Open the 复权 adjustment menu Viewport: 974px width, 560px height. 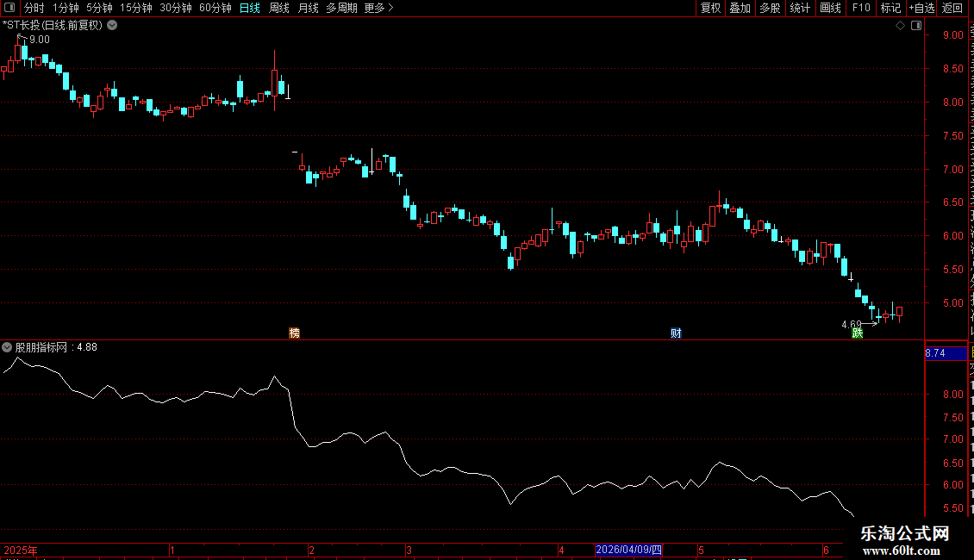pos(710,8)
